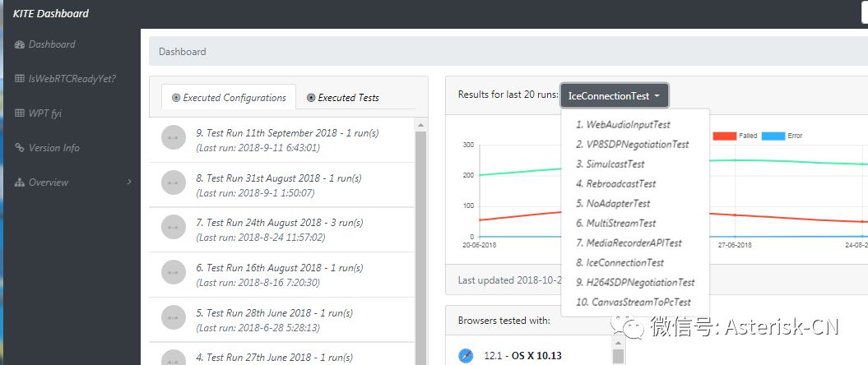Open the IceConnectionTest dropdown button
The image size is (868, 365).
tap(615, 96)
